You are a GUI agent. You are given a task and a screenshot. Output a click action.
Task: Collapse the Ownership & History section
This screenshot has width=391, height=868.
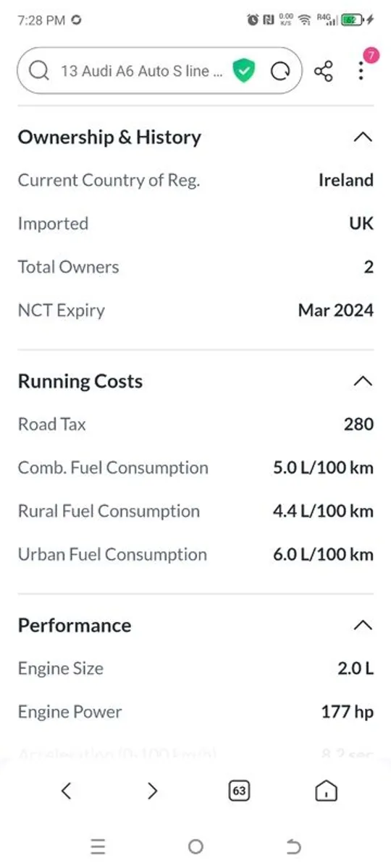click(x=363, y=137)
